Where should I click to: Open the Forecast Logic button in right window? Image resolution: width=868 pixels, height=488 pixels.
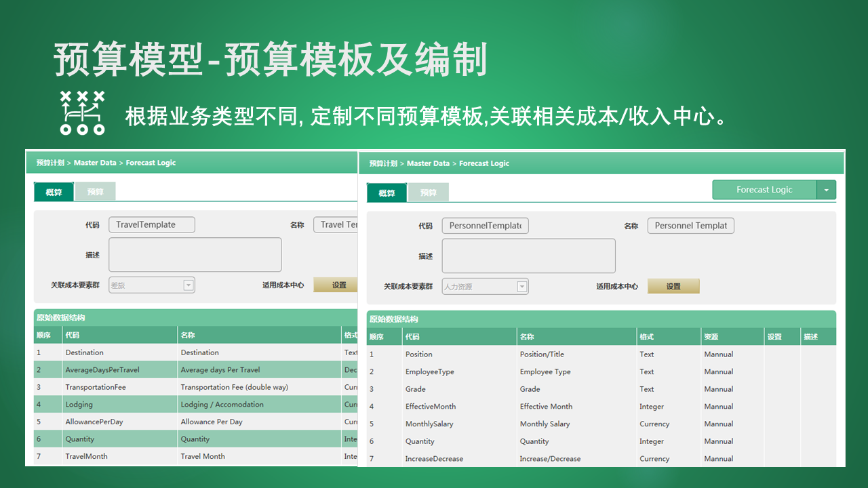click(764, 190)
